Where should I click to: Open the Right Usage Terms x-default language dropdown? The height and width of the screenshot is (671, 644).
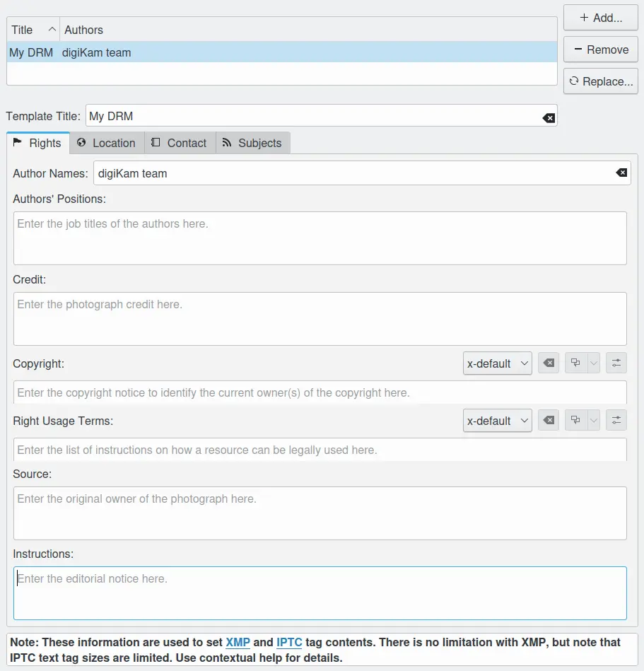tap(497, 421)
